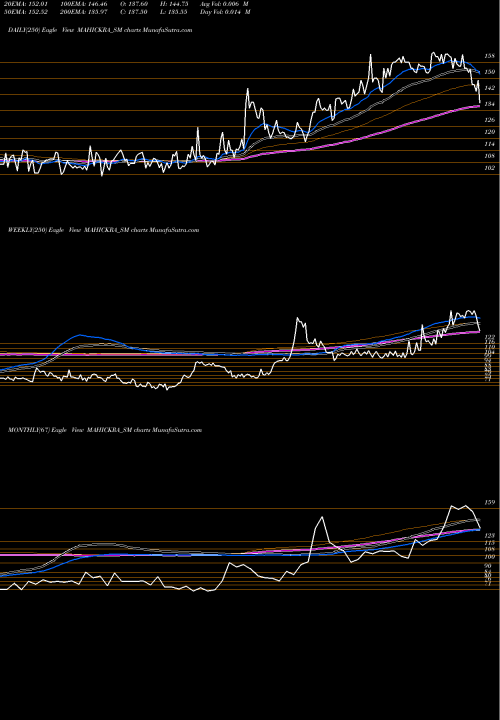Select the close price 'C:' value
The height and width of the screenshot is (720, 500).
tap(135, 12)
